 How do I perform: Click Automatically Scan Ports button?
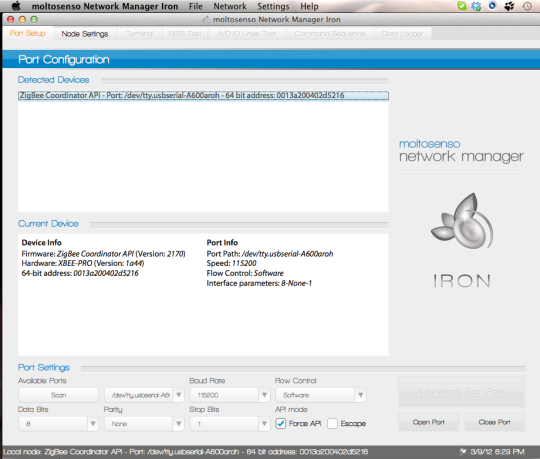tap(461, 392)
